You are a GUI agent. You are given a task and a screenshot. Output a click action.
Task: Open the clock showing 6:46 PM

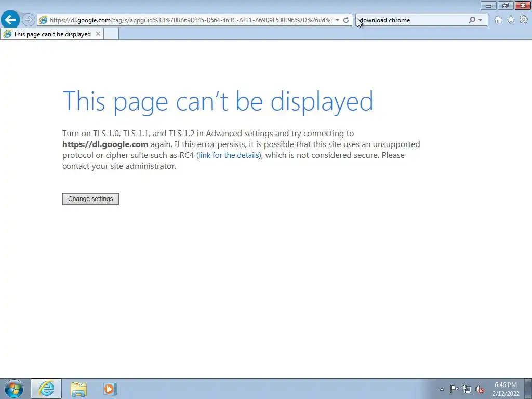[x=506, y=389]
